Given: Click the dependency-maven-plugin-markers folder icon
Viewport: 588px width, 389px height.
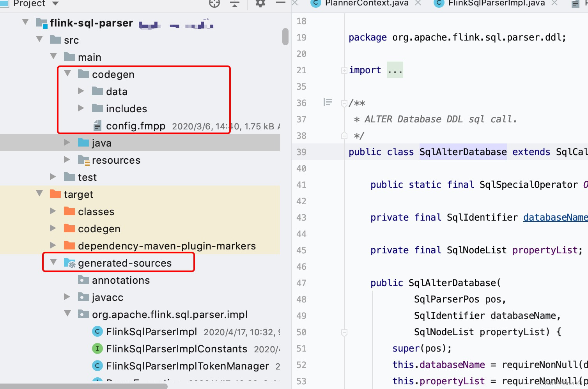Looking at the screenshot, I should point(69,245).
